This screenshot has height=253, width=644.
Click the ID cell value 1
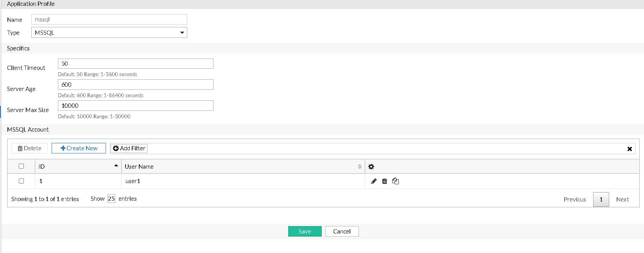click(x=41, y=181)
